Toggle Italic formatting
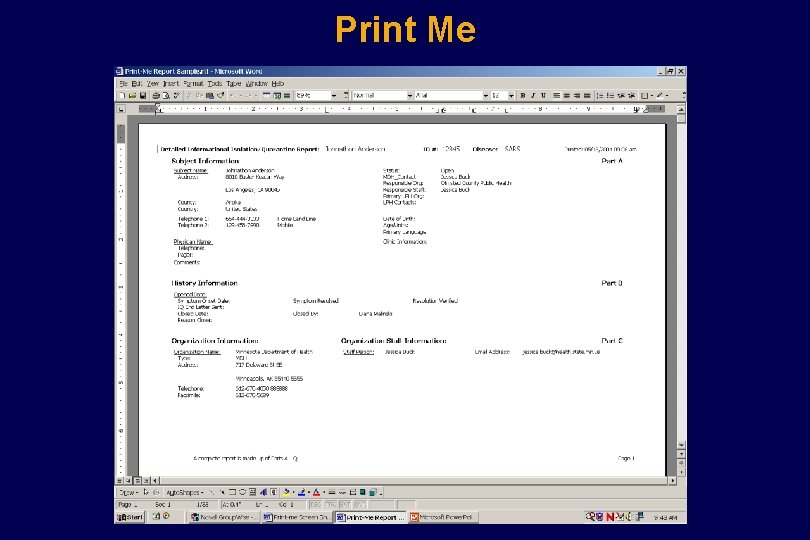This screenshot has width=810, height=540. point(533,96)
